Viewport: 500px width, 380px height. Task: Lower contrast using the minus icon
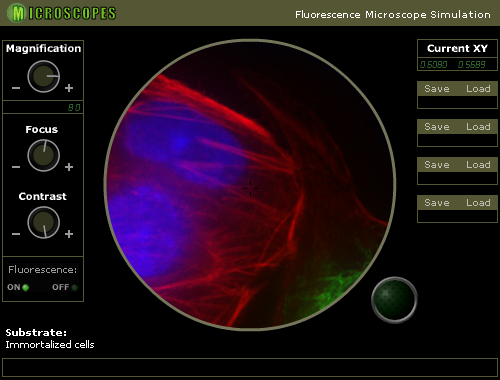[16, 234]
